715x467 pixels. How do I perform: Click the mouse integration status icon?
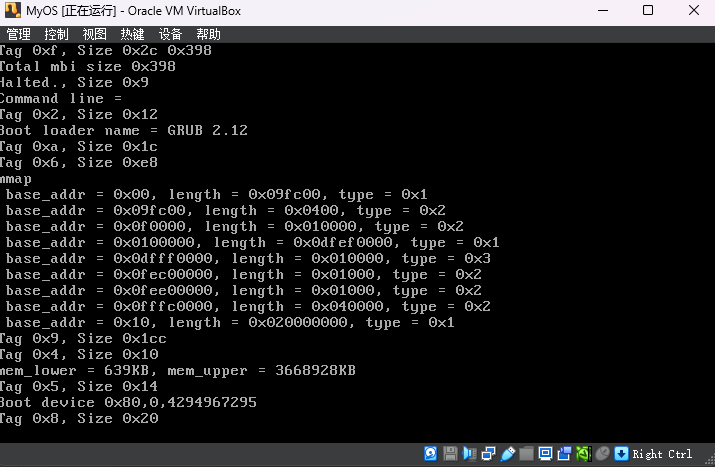(602, 454)
